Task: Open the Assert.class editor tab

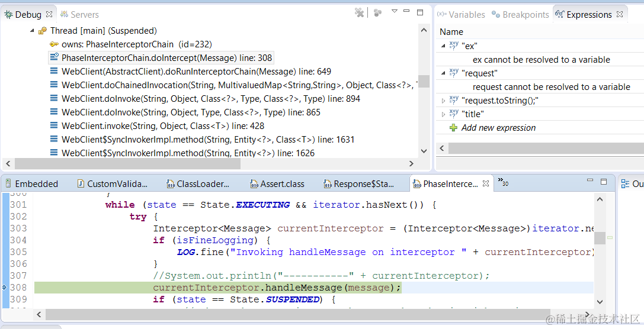Action: (277, 184)
